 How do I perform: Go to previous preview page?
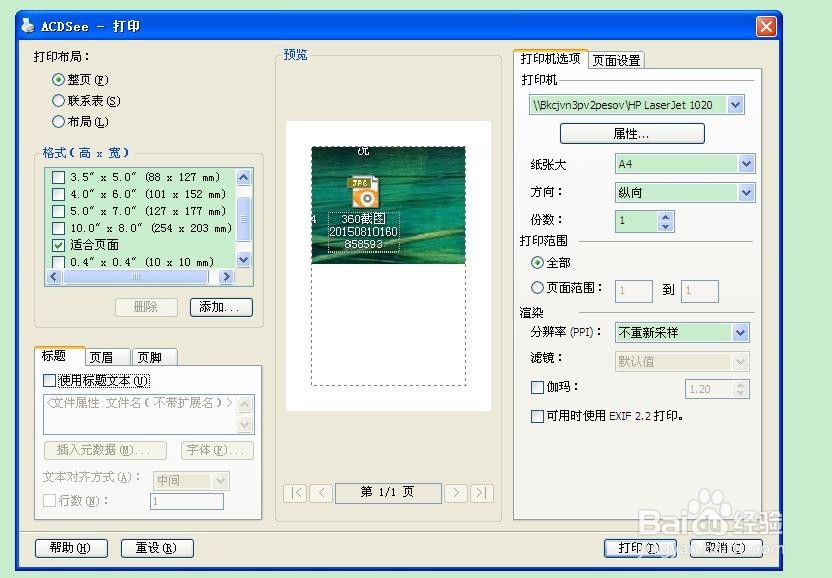tap(321, 493)
